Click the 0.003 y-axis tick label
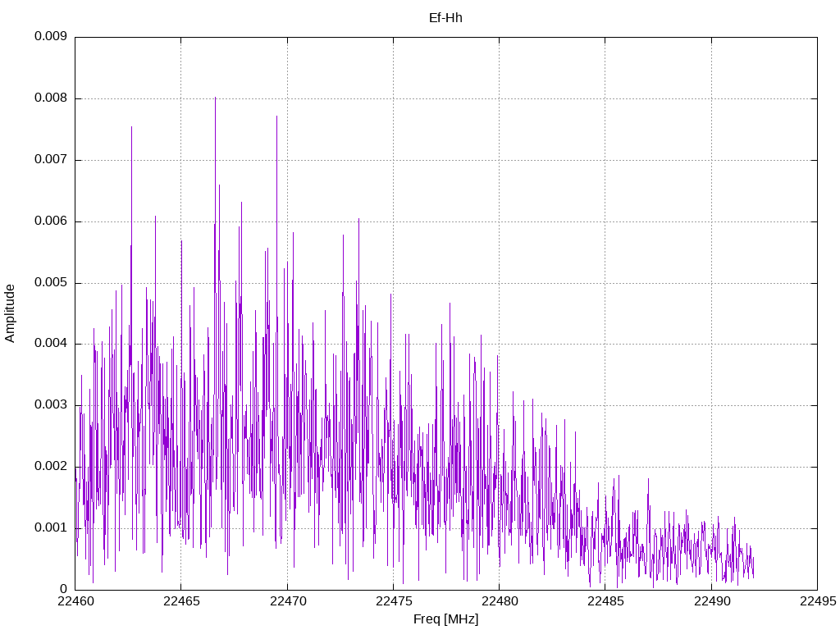 pos(51,405)
